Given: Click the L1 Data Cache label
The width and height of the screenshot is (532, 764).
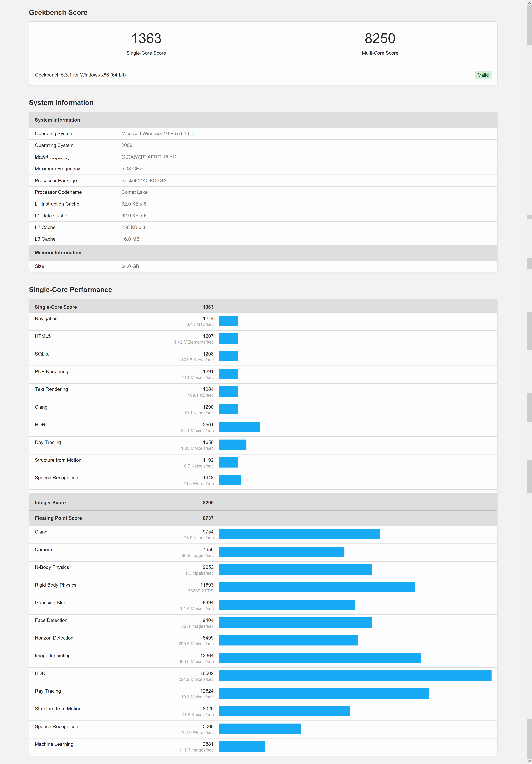Looking at the screenshot, I should (x=51, y=216).
